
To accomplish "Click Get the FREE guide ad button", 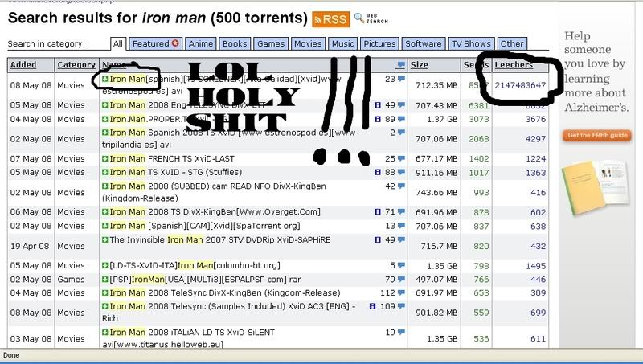I will click(x=597, y=135).
